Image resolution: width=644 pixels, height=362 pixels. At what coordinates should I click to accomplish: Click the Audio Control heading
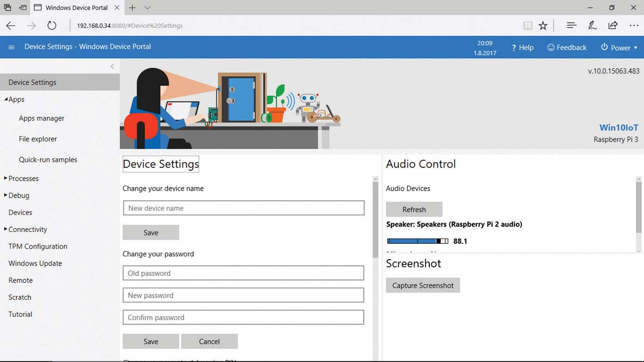click(421, 164)
